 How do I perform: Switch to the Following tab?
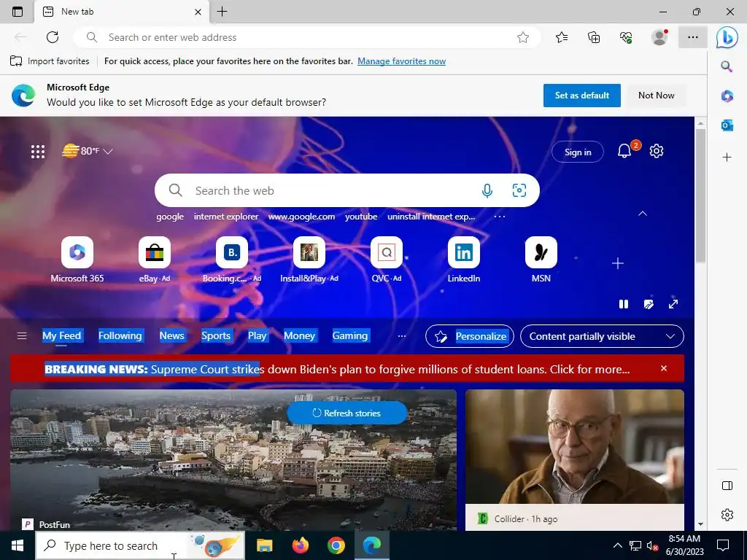120,335
